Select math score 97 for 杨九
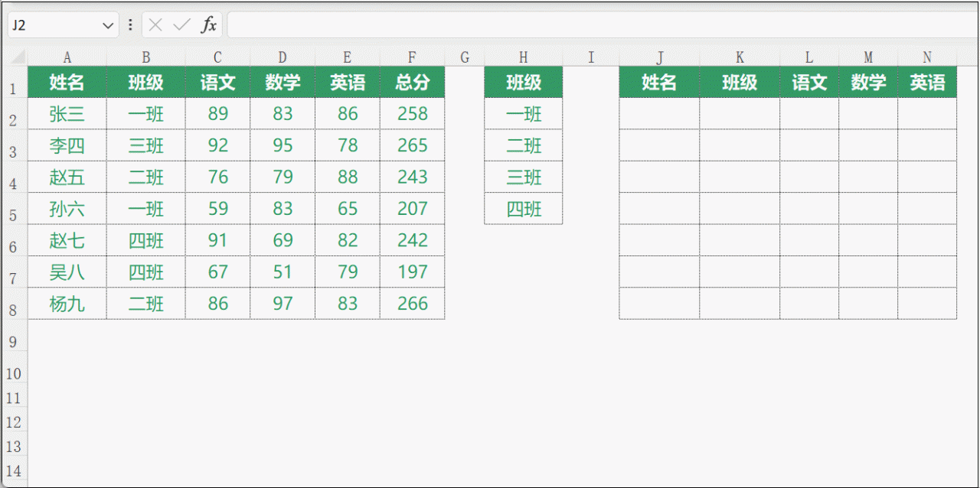 tap(283, 304)
